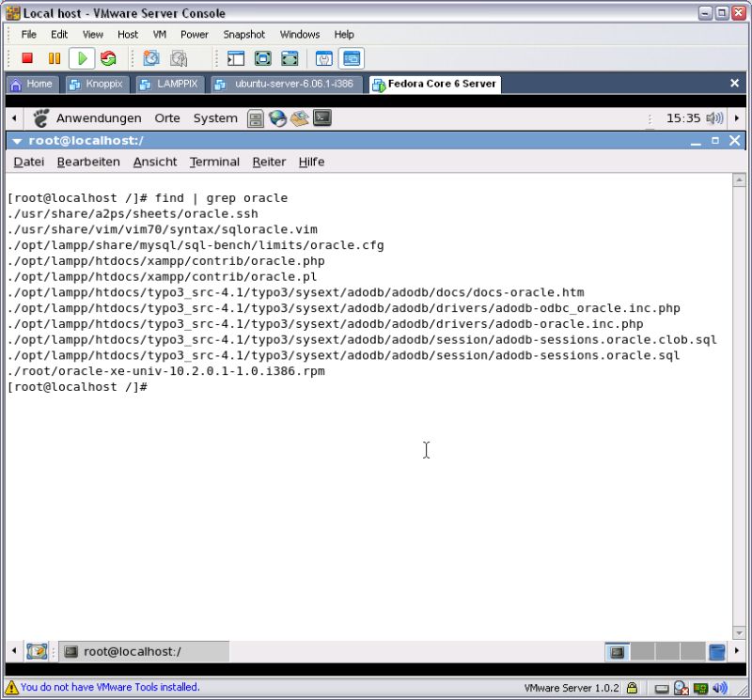Viewport: 752px width, 700px height.
Task: Open the terminal Bearbeiten menu
Action: pos(88,162)
